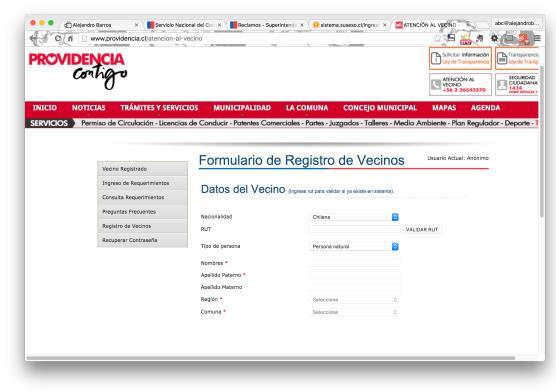Open Preguntas Frecuentes side item

point(143,212)
